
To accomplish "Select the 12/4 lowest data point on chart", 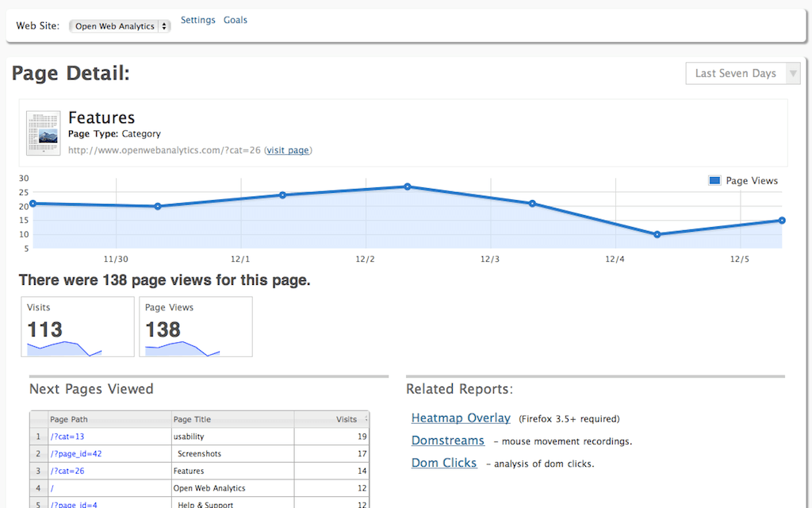I will (657, 234).
